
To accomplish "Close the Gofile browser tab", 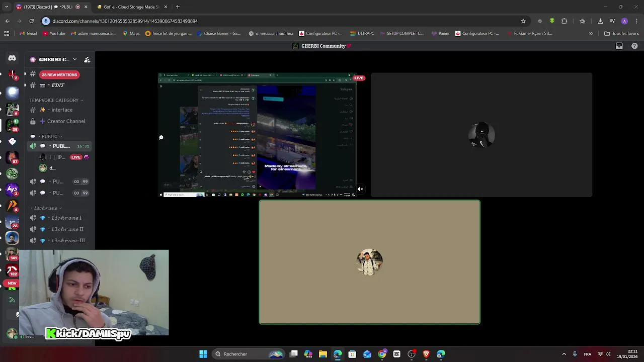I will coord(166,7).
